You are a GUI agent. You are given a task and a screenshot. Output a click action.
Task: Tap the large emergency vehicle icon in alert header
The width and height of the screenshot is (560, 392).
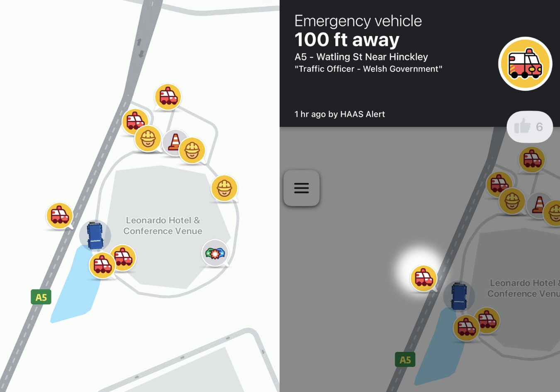pyautogui.click(x=525, y=64)
